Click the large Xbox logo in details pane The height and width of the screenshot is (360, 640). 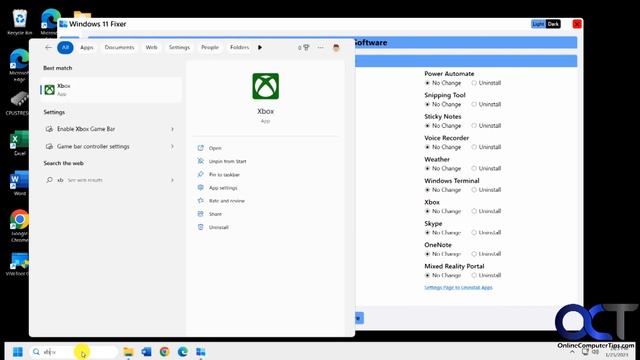[x=265, y=86]
